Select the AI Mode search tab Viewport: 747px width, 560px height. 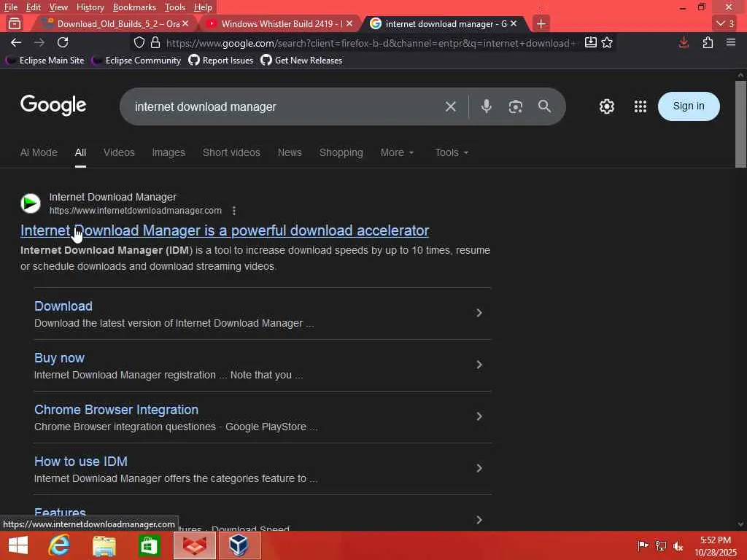pos(39,152)
